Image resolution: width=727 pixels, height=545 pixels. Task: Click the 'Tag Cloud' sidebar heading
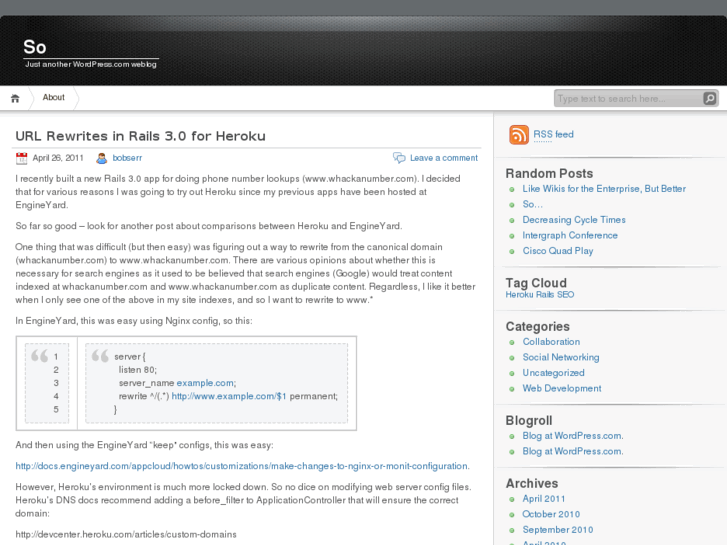point(536,283)
